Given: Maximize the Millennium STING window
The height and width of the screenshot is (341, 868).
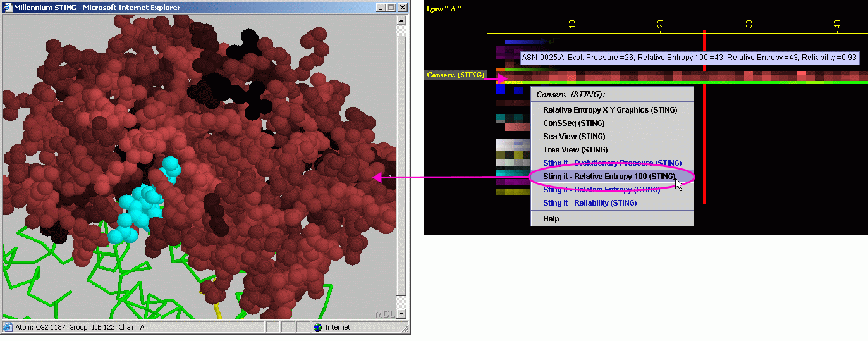Looking at the screenshot, I should tap(390, 8).
